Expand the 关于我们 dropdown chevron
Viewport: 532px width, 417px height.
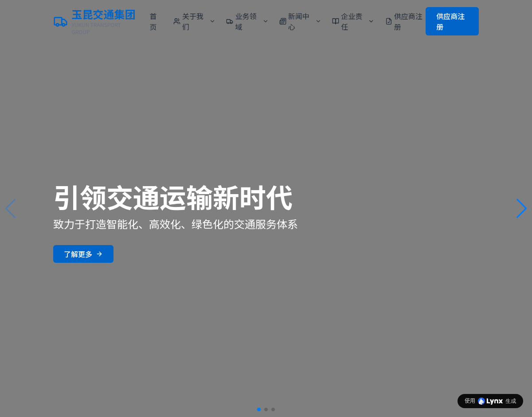(212, 21)
